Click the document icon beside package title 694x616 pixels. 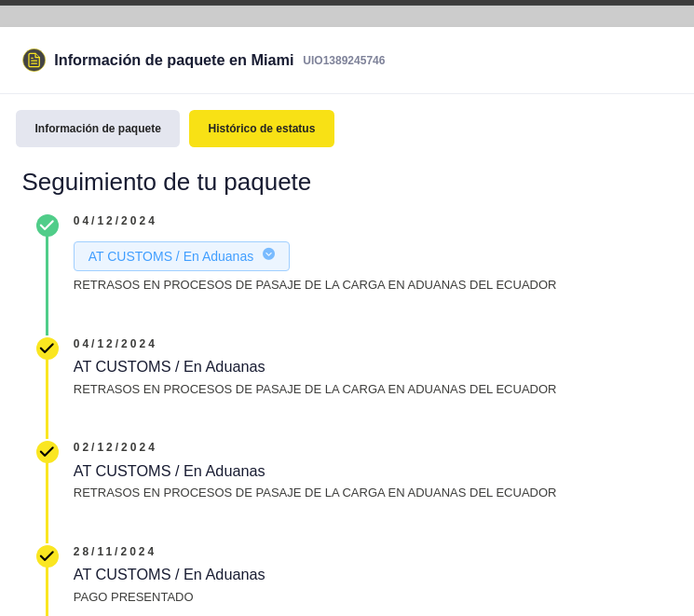coord(34,60)
